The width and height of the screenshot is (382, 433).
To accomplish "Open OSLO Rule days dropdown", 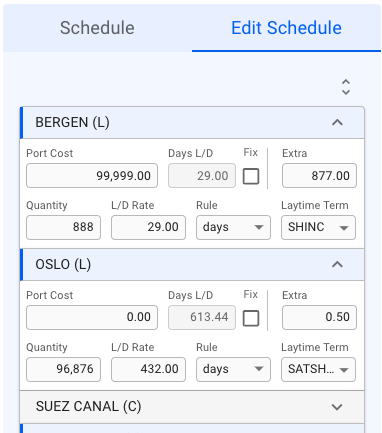I will click(233, 369).
